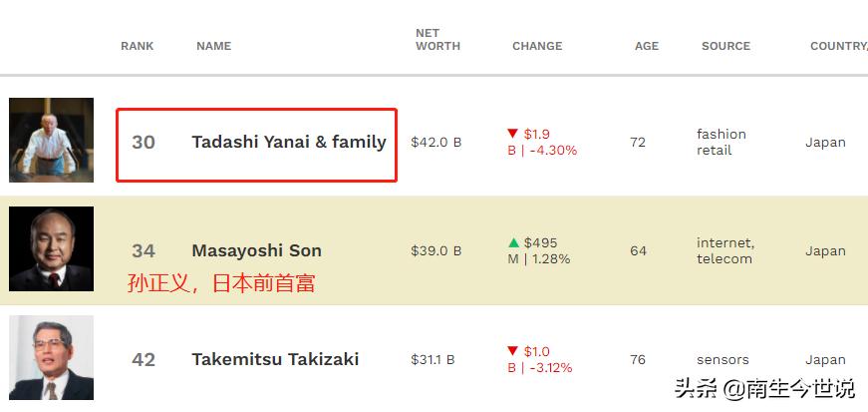The width and height of the screenshot is (868, 412).
Task: Open Masayoshi Son's portrait thumbnail
Action: pyautogui.click(x=51, y=249)
